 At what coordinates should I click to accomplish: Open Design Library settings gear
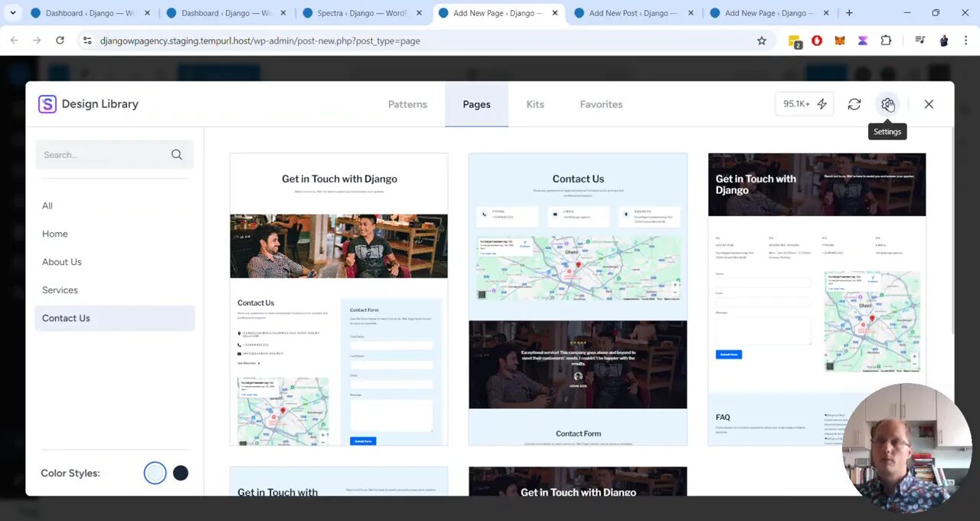(x=887, y=104)
